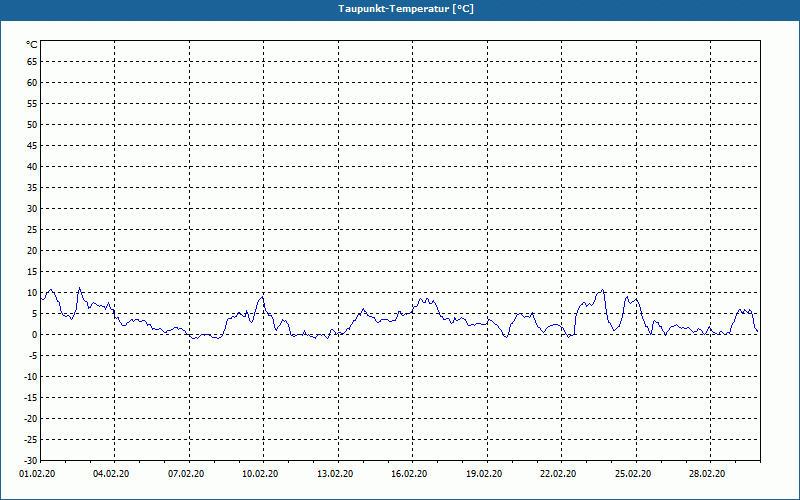The width and height of the screenshot is (800, 500).
Task: Select the 01.02.20 date label
Action: [37, 474]
